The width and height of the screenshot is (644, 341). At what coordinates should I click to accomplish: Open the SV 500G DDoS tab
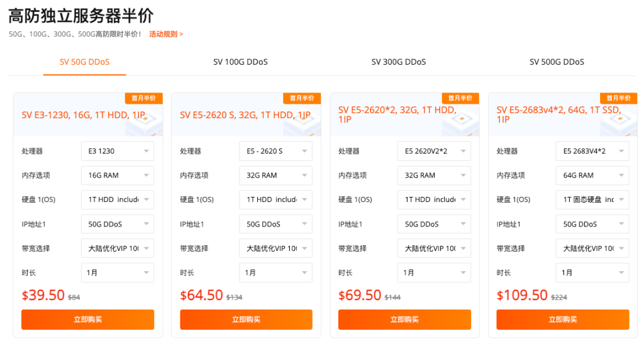557,62
